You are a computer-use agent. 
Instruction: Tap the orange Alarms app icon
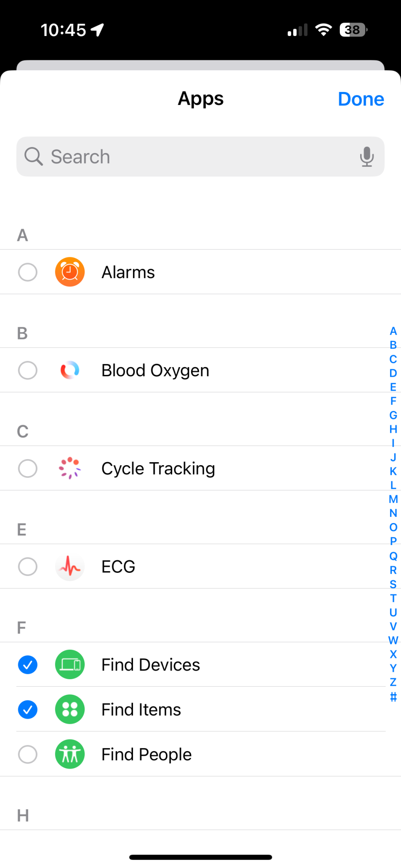[70, 272]
